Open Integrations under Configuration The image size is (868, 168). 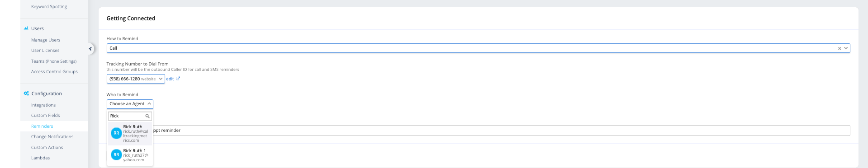tap(43, 105)
